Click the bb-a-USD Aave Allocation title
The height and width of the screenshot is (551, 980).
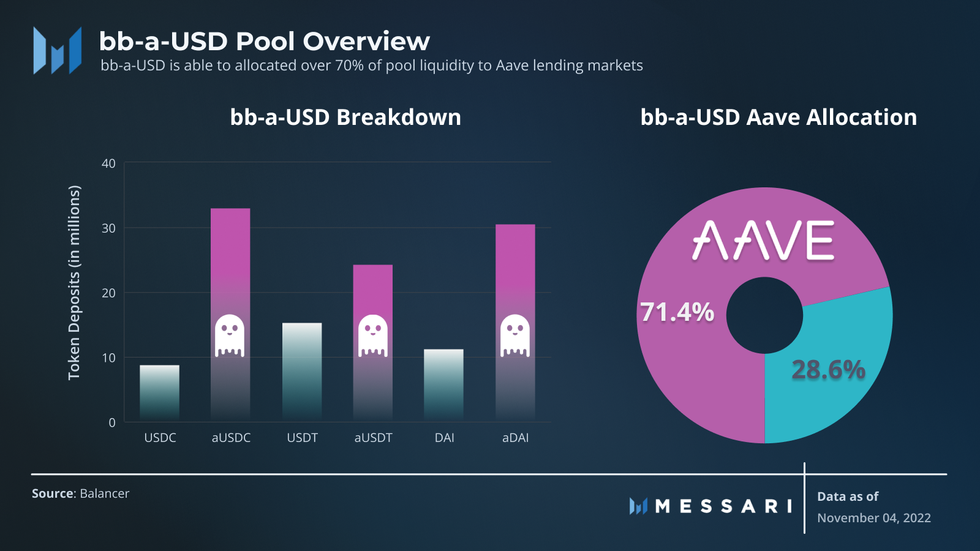click(778, 117)
